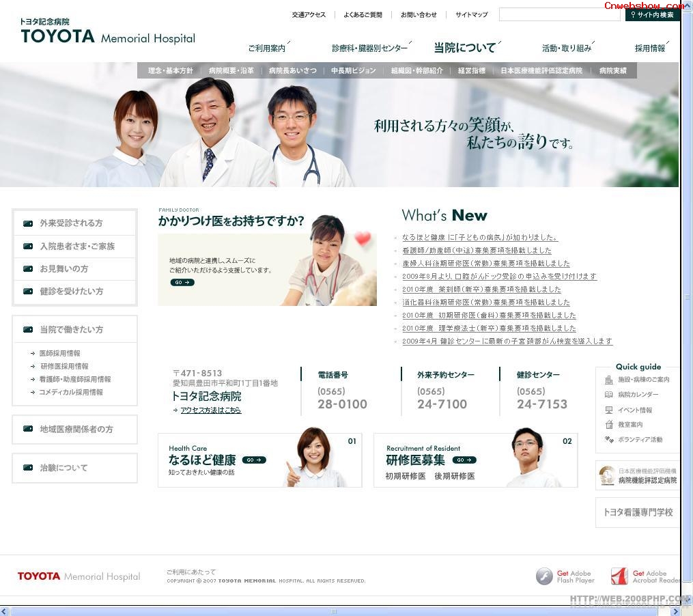Open 経営指標 submenu tab
The image size is (693, 616).
472,70
